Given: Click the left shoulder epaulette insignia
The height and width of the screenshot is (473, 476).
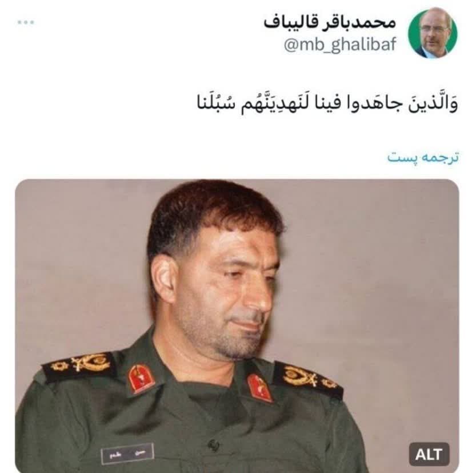Looking at the screenshot, I should [79, 364].
